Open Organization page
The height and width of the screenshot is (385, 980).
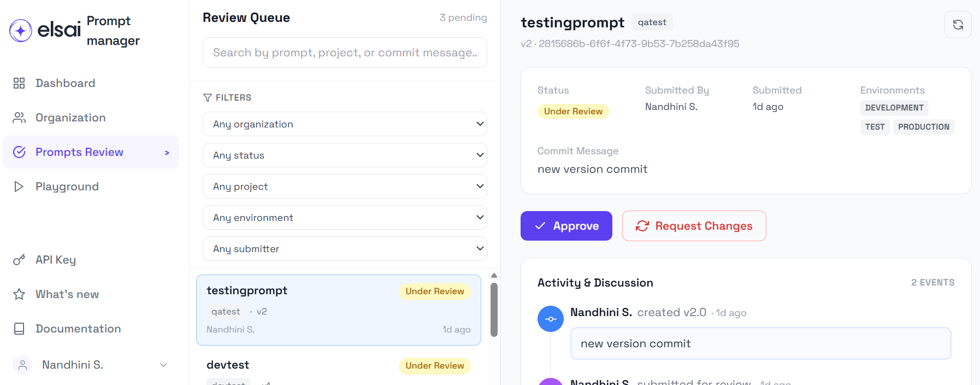click(91, 118)
